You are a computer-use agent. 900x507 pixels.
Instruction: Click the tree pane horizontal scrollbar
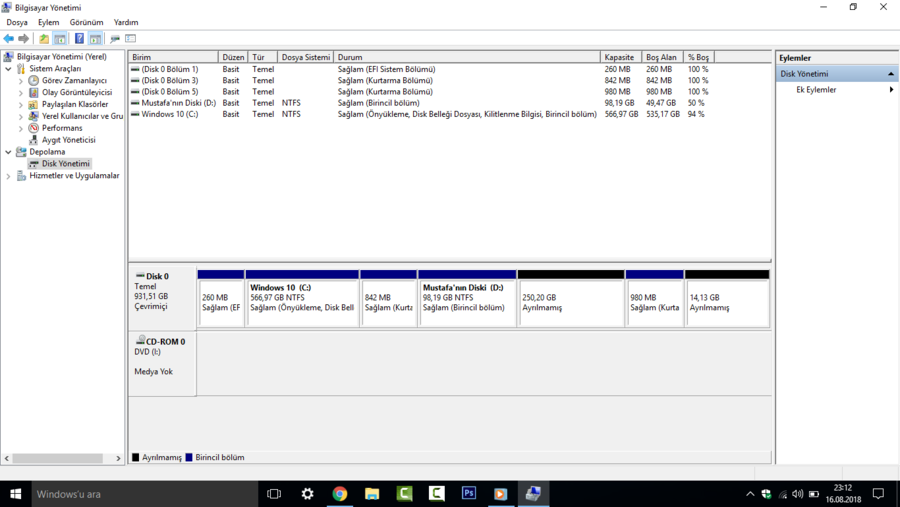pyautogui.click(x=57, y=458)
